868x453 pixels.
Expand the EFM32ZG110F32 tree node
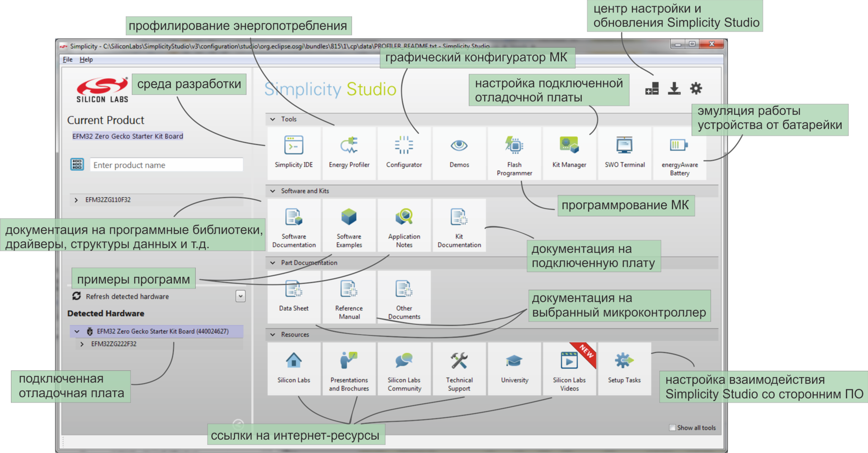pyautogui.click(x=76, y=200)
